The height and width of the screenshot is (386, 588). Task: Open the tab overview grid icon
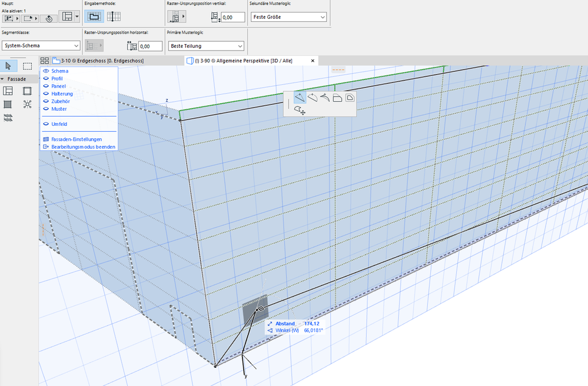pyautogui.click(x=44, y=61)
